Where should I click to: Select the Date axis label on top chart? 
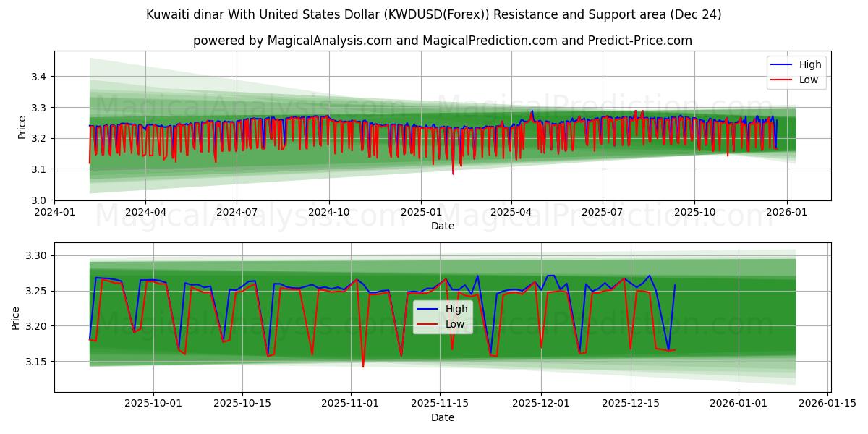click(443, 226)
